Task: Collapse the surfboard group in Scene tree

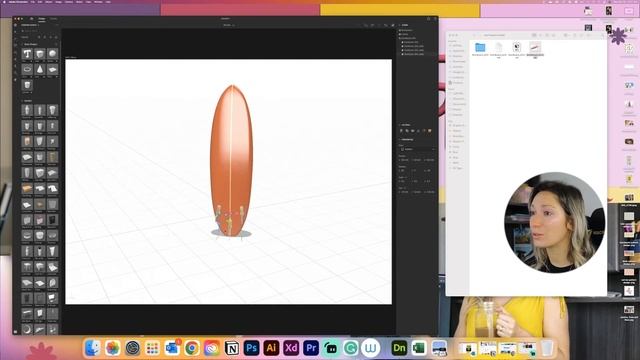Action: [400, 38]
